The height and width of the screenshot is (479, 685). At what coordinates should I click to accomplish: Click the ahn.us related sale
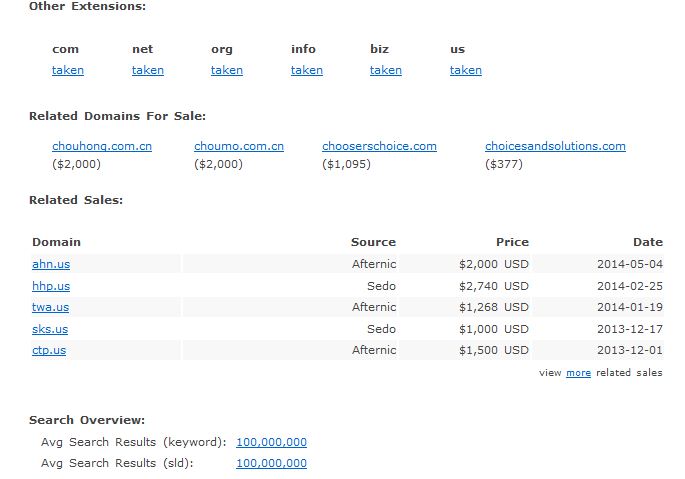click(x=51, y=264)
